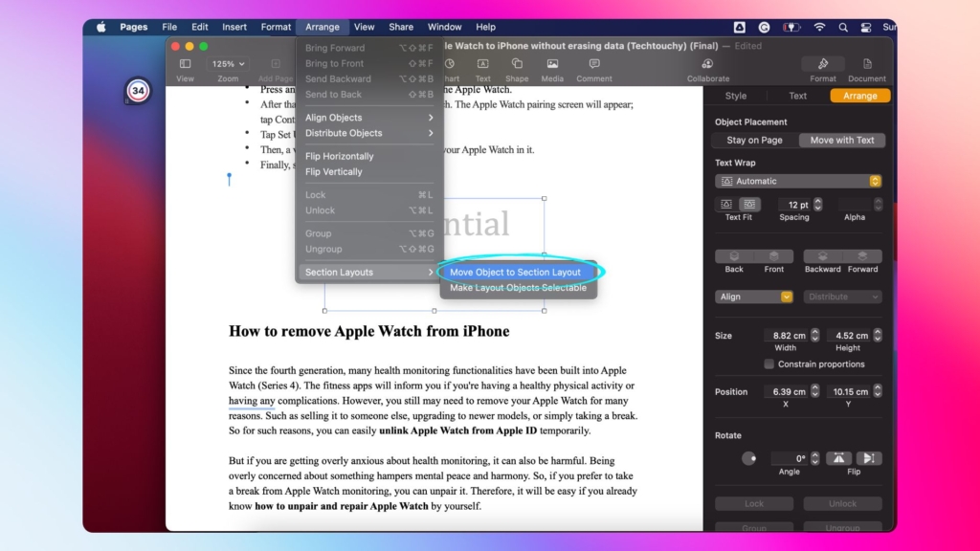Click the Grammarly menu bar icon
Viewport: 980px width, 551px height.
(764, 27)
